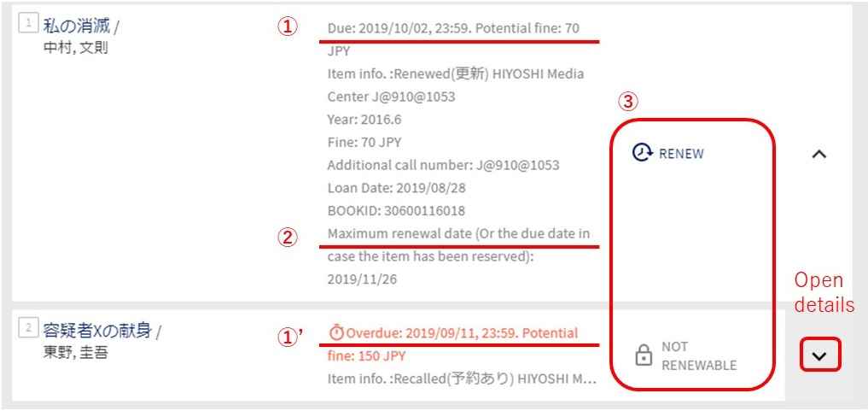
Task: Click the BOOKID: 30600116018 line
Action: pos(396,211)
